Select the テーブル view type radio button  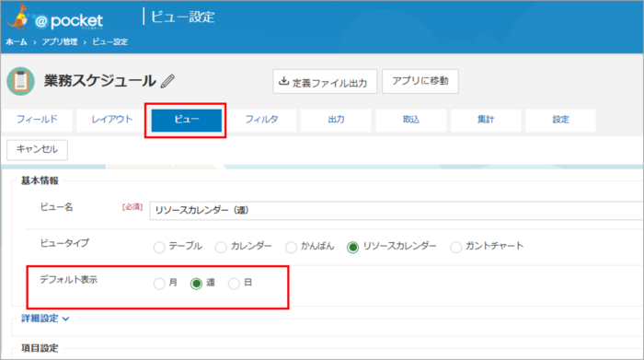pyautogui.click(x=159, y=248)
